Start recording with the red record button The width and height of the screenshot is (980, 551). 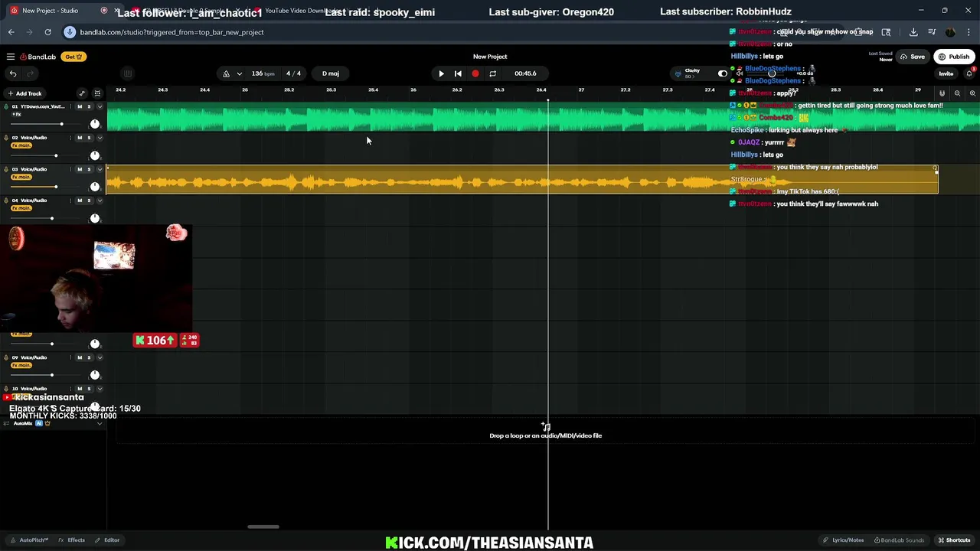(475, 73)
